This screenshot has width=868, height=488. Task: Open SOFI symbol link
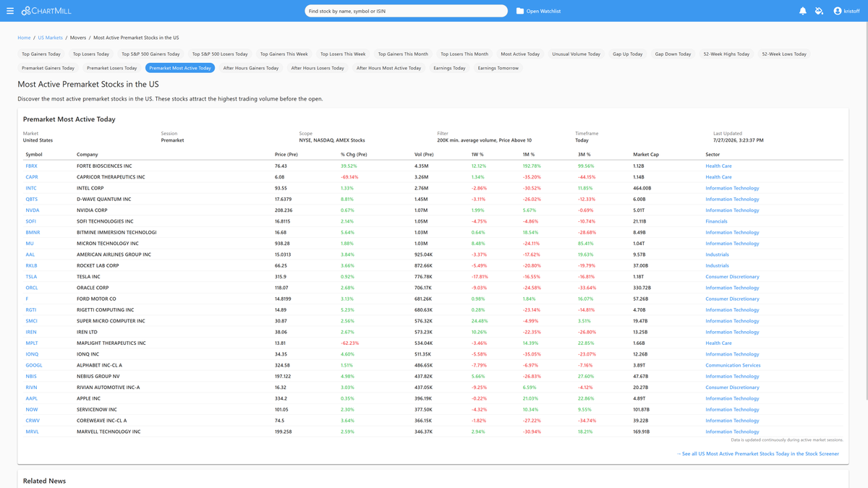[31, 221]
